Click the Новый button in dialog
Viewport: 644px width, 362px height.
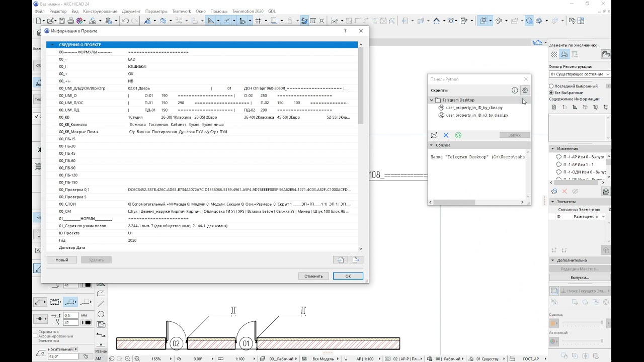pyautogui.click(x=62, y=260)
